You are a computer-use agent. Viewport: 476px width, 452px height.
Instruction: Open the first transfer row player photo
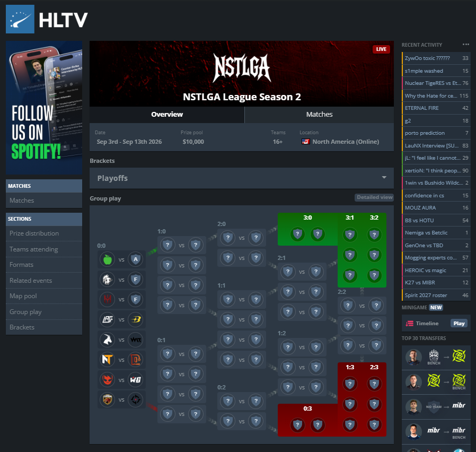pos(413,357)
